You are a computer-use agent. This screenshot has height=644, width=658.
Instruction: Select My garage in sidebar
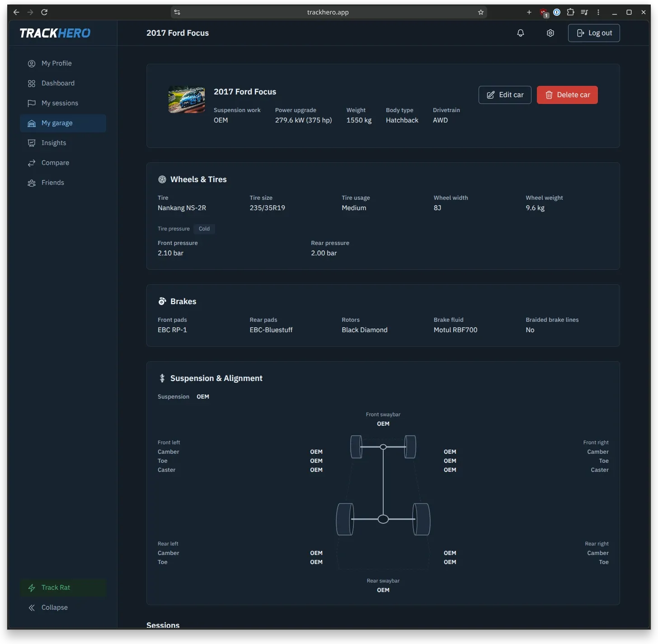coord(63,123)
